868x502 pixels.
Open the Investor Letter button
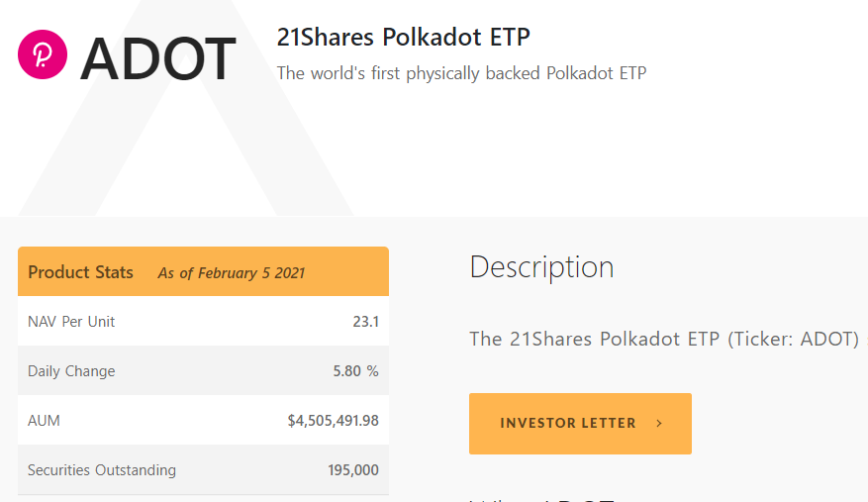pos(580,424)
